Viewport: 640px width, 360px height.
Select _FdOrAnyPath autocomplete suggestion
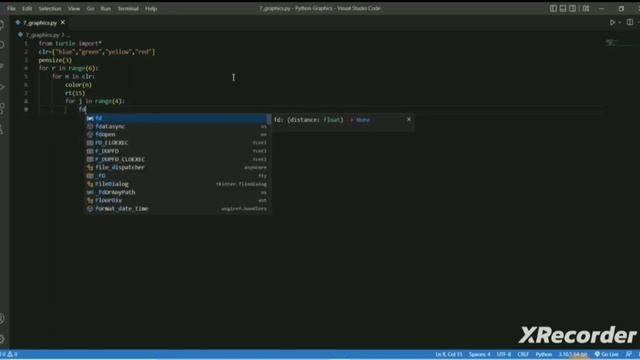coord(176,192)
